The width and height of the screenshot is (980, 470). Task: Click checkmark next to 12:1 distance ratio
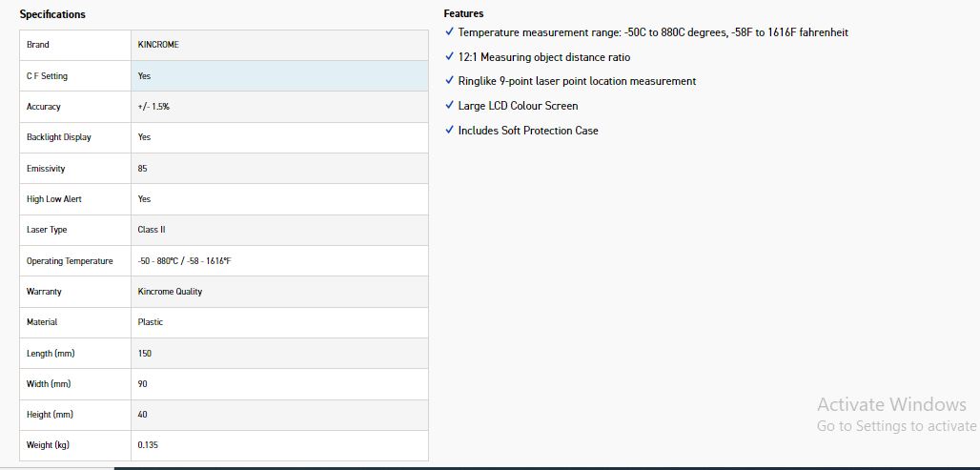pyautogui.click(x=449, y=57)
